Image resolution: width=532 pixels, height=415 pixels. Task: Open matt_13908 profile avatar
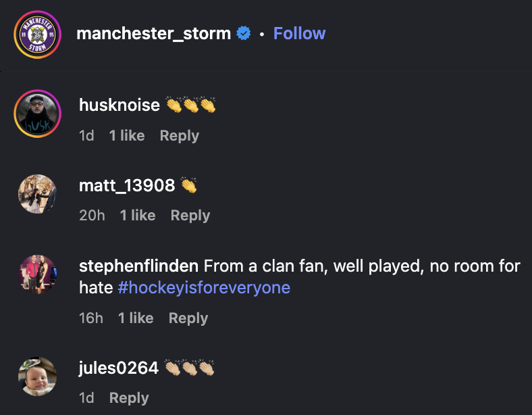point(38,193)
